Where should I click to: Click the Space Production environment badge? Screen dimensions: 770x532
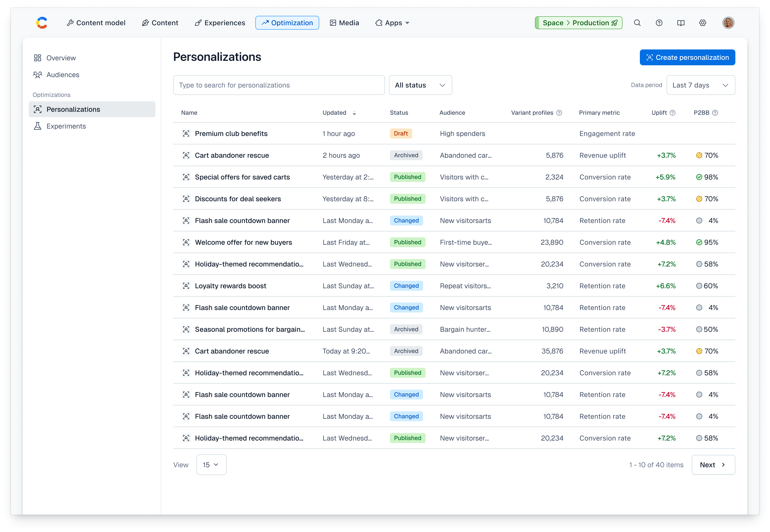(578, 23)
